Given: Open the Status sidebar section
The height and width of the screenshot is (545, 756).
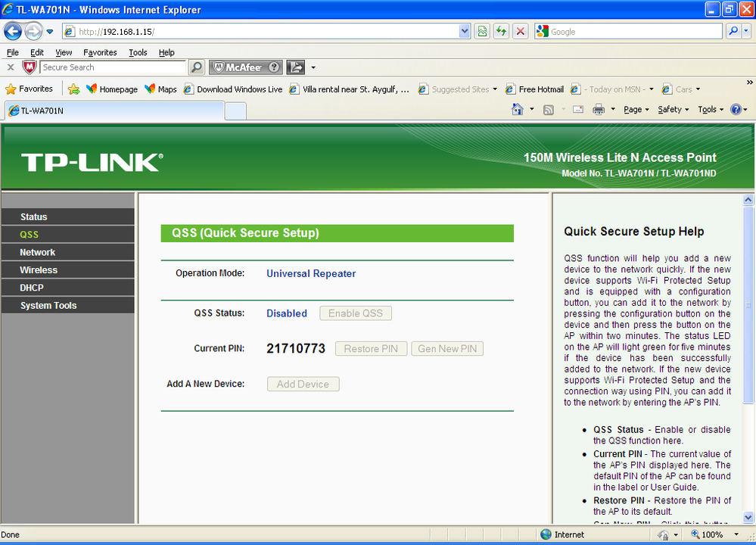Looking at the screenshot, I should [x=68, y=217].
